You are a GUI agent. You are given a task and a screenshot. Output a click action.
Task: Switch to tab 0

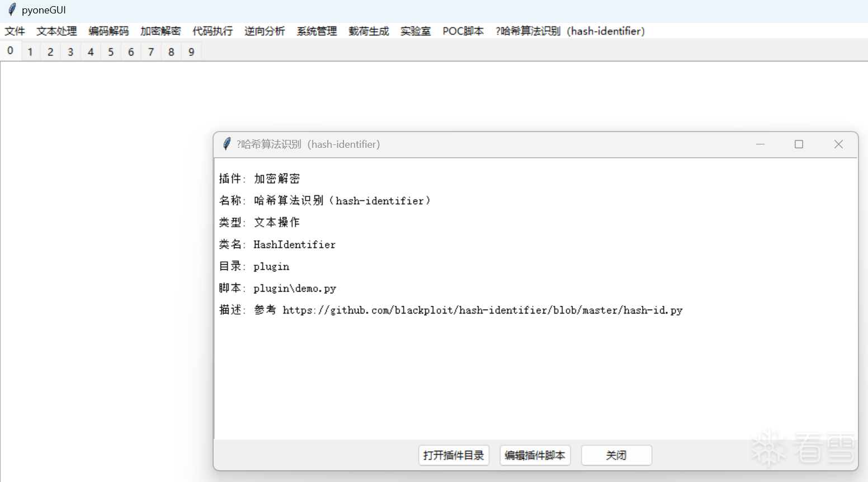click(x=10, y=51)
